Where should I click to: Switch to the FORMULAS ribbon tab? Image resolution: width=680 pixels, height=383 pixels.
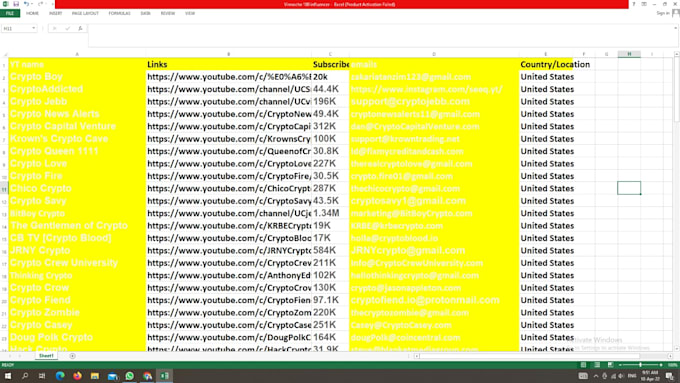coord(120,13)
